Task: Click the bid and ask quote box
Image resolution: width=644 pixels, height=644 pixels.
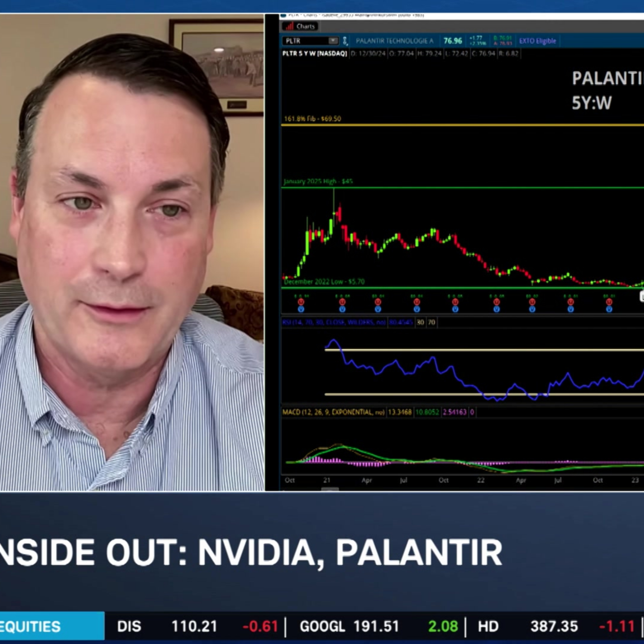Action: click(x=502, y=41)
